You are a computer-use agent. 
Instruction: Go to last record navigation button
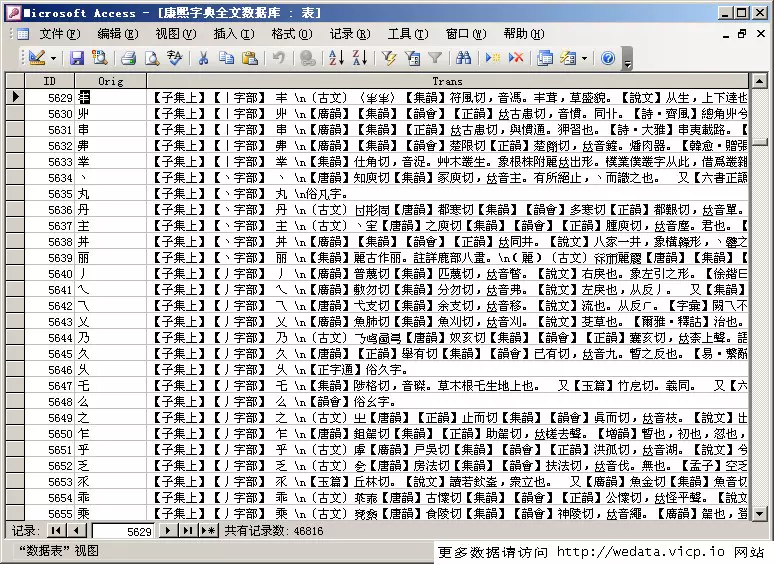point(188,530)
